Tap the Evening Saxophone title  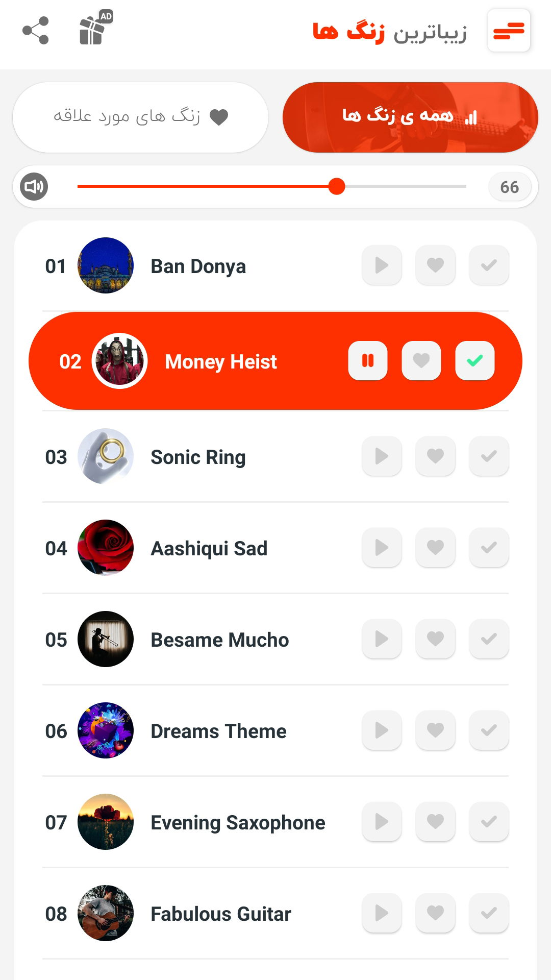(238, 823)
